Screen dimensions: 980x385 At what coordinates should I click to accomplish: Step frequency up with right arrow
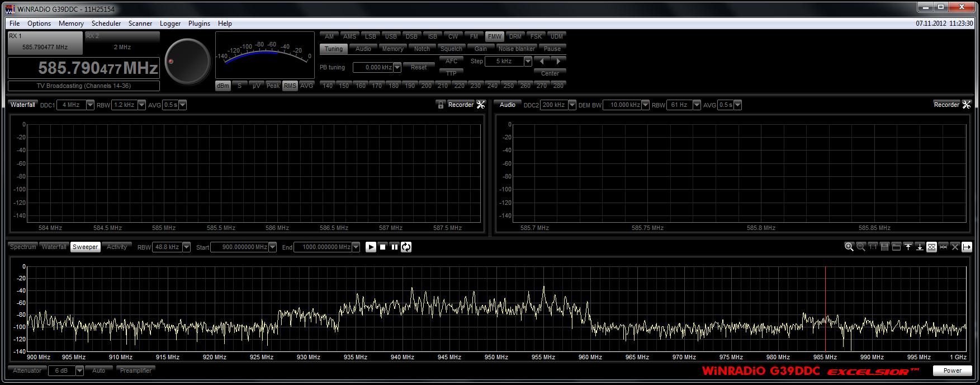click(x=558, y=61)
